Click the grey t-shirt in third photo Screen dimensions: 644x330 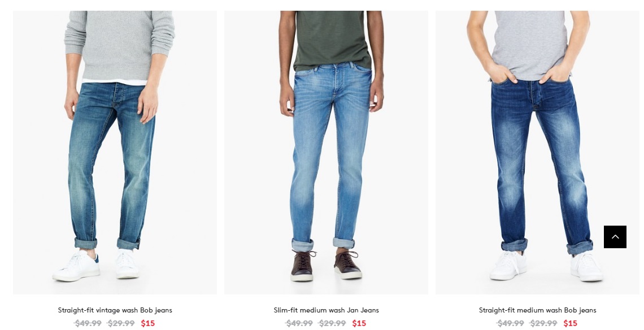530,45
